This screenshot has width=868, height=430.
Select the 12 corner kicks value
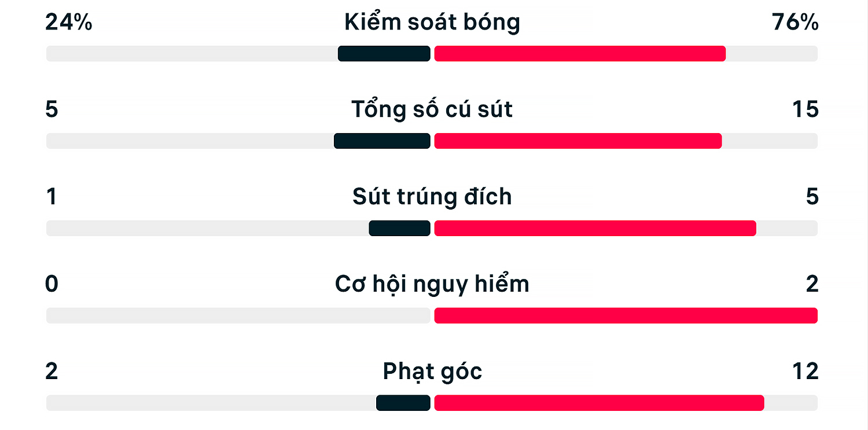(x=806, y=372)
